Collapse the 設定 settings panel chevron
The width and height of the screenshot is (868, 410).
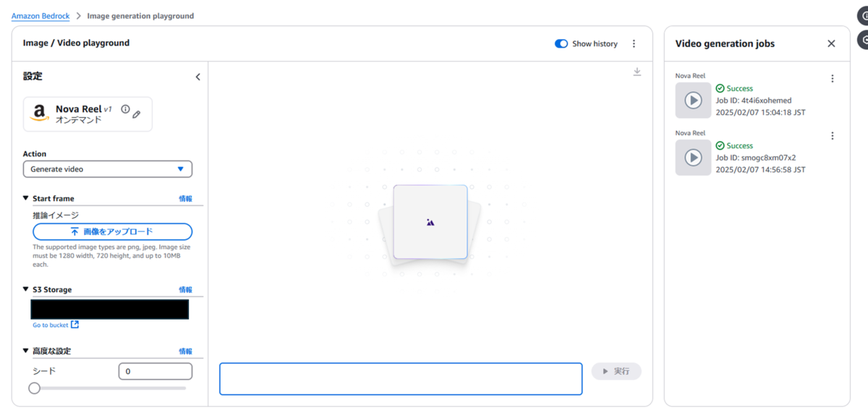tap(197, 77)
